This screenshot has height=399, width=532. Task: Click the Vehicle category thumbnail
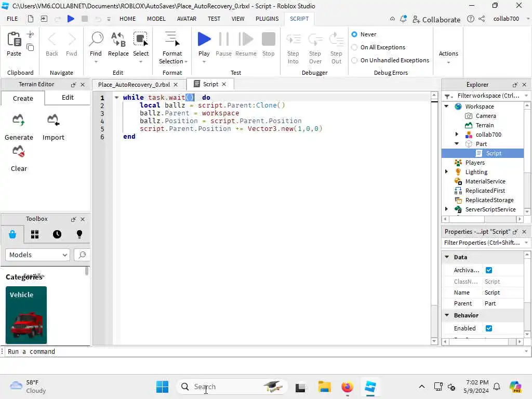click(x=26, y=315)
